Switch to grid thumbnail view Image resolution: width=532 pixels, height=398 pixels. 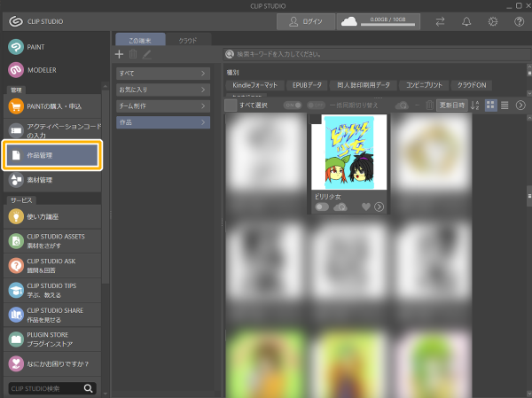(x=490, y=105)
